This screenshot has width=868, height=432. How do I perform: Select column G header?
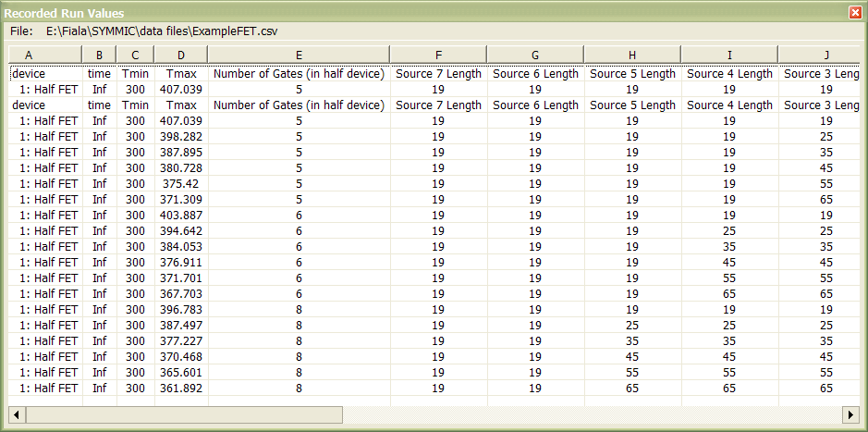(535, 55)
